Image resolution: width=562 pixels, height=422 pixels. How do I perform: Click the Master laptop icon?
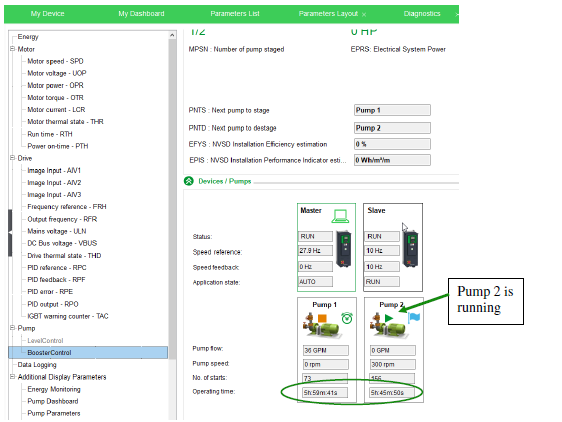tap(340, 216)
